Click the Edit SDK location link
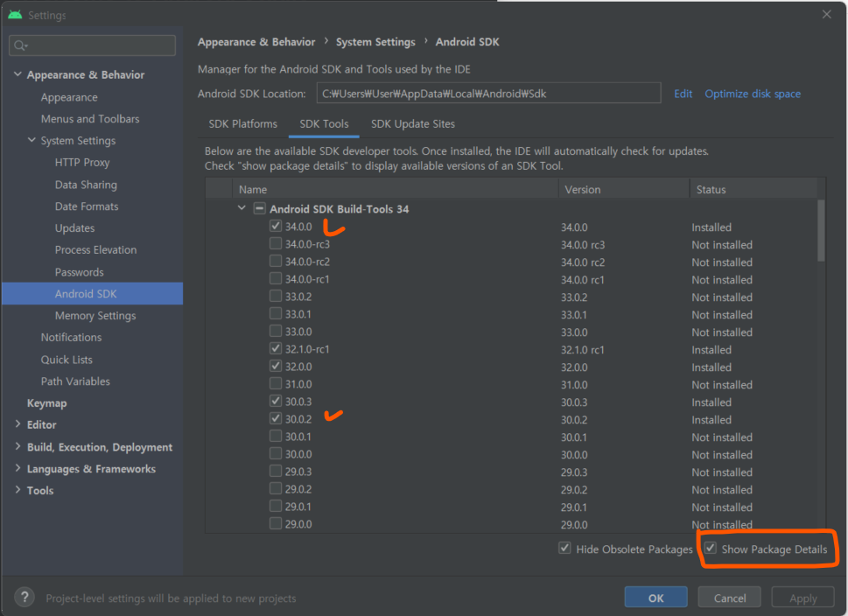Image resolution: width=848 pixels, height=616 pixels. (x=683, y=94)
